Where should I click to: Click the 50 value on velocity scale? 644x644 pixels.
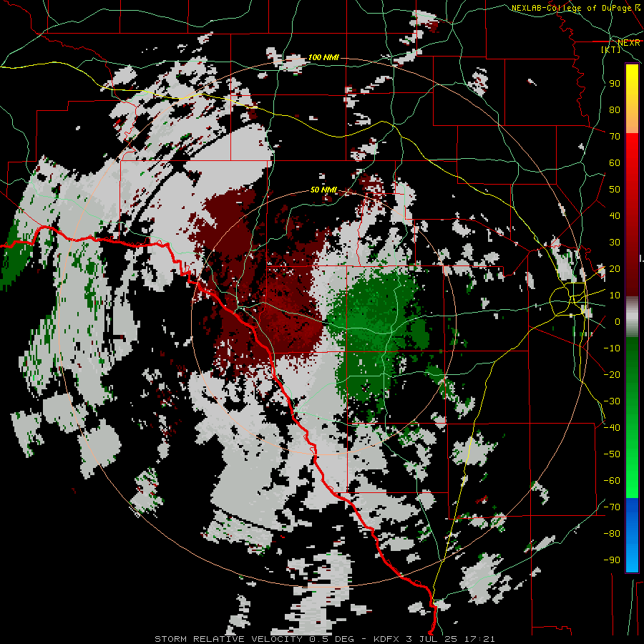click(x=615, y=190)
